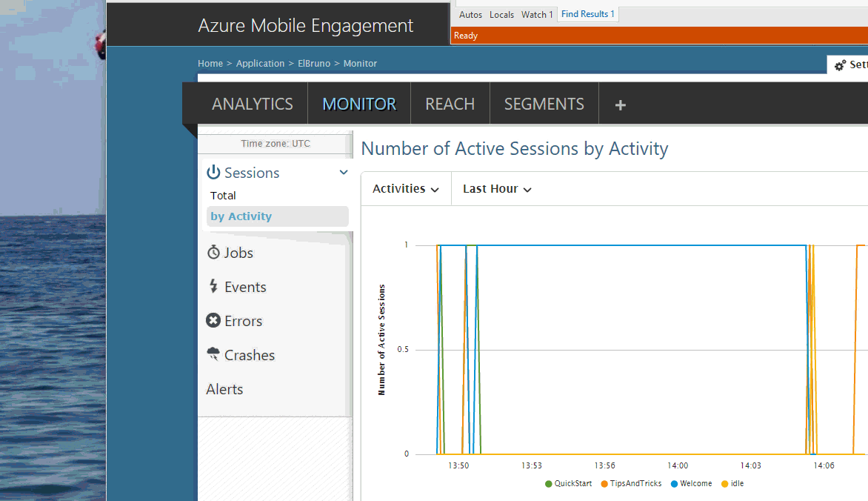
Task: Click the settings gears icon
Action: [840, 65]
